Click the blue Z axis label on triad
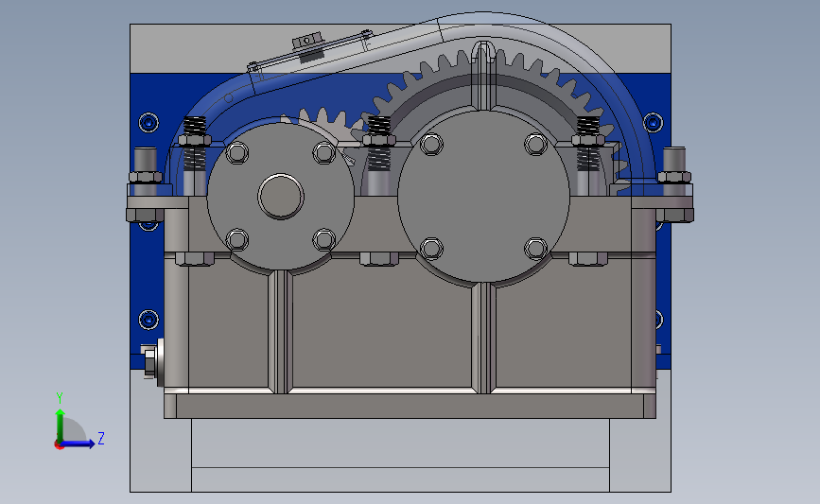Screen dimensions: 820x504 point(101,438)
